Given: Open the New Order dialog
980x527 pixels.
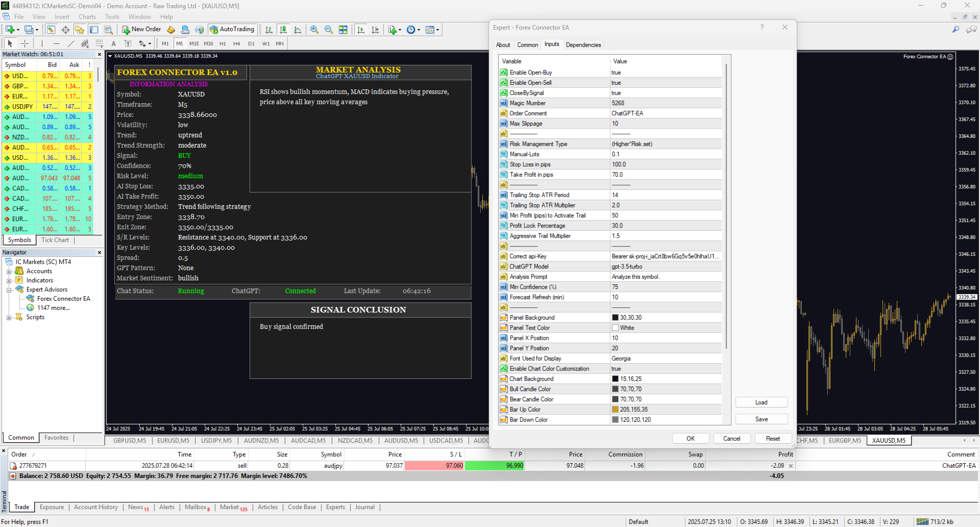Looking at the screenshot, I should pyautogui.click(x=141, y=29).
